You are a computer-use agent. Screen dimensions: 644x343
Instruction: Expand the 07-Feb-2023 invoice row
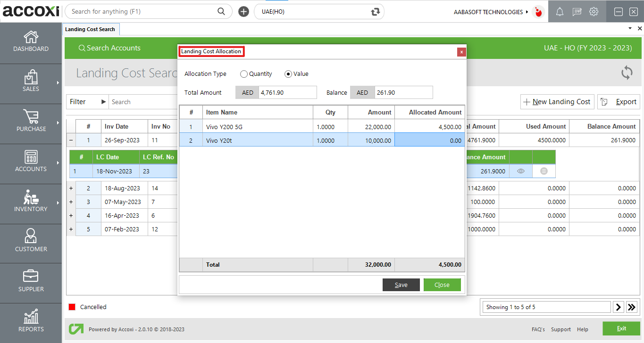(x=71, y=229)
